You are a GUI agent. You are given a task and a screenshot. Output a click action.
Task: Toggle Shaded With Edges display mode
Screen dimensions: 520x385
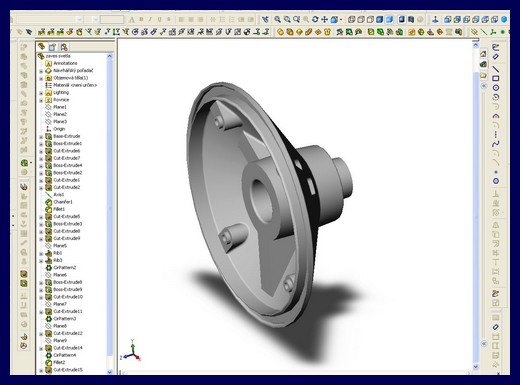click(x=380, y=20)
